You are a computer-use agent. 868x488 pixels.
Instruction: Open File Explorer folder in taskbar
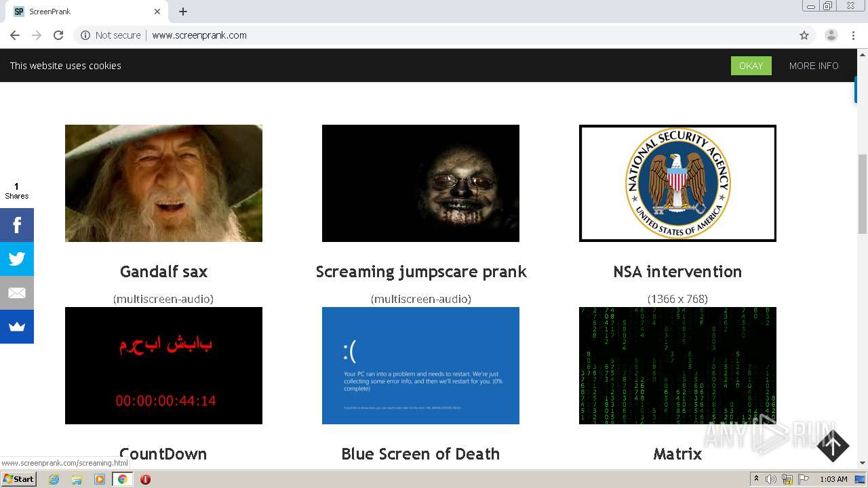[77, 479]
